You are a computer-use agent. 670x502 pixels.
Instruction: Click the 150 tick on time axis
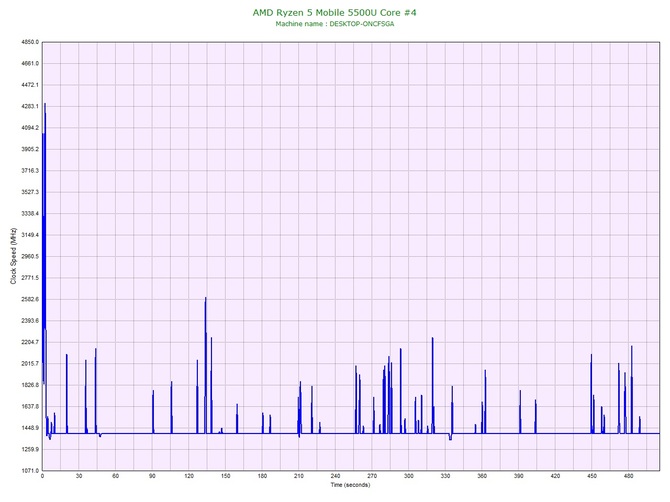point(226,476)
